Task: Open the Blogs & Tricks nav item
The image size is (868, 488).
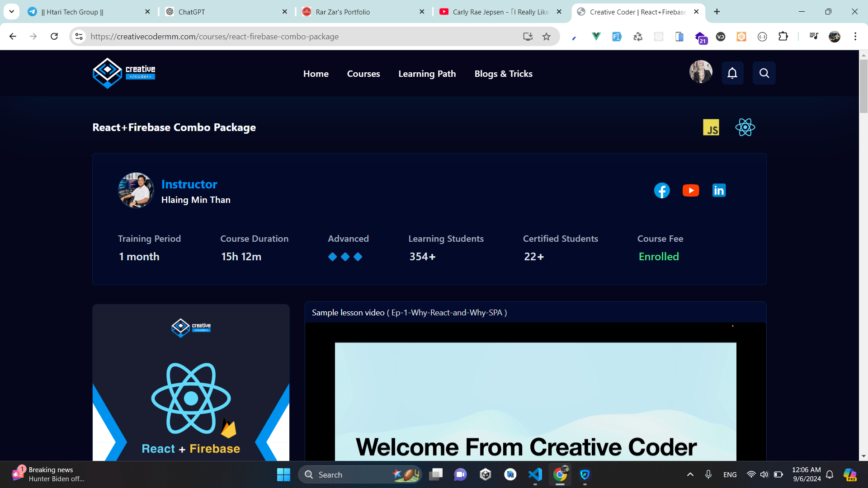Action: 503,74
